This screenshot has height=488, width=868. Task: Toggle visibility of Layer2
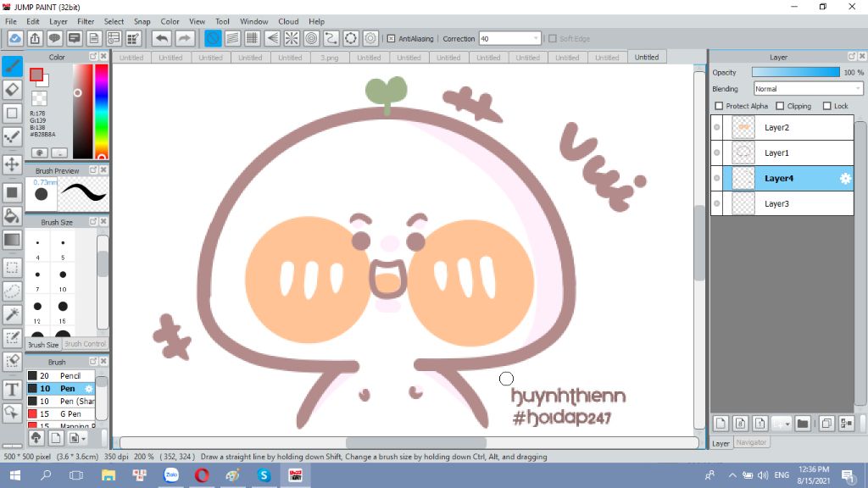click(x=717, y=127)
